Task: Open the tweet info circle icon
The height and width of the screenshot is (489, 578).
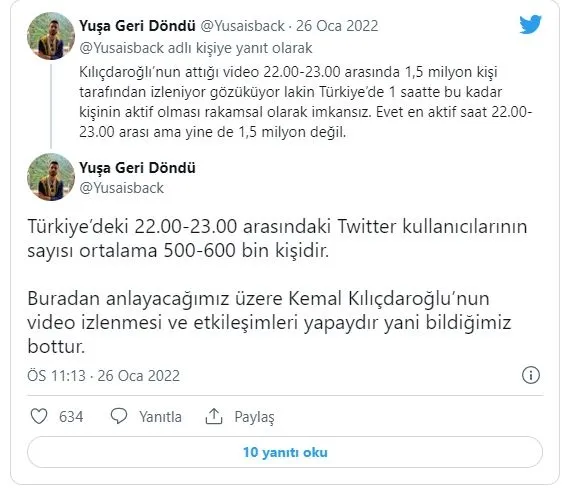Action: point(531,376)
